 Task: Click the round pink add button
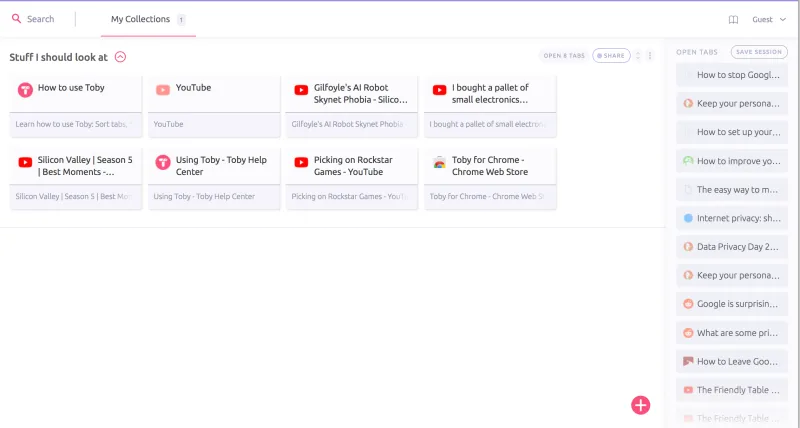[x=641, y=405]
